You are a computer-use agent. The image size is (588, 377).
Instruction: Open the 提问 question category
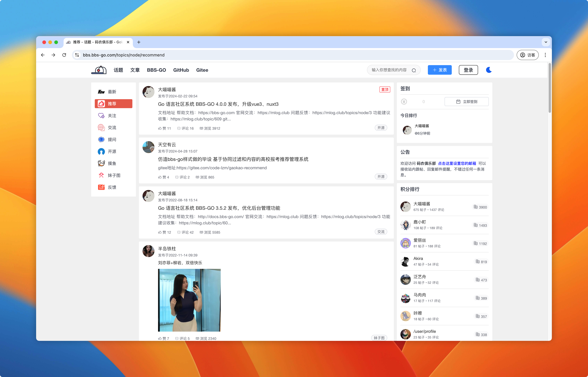pyautogui.click(x=101, y=140)
